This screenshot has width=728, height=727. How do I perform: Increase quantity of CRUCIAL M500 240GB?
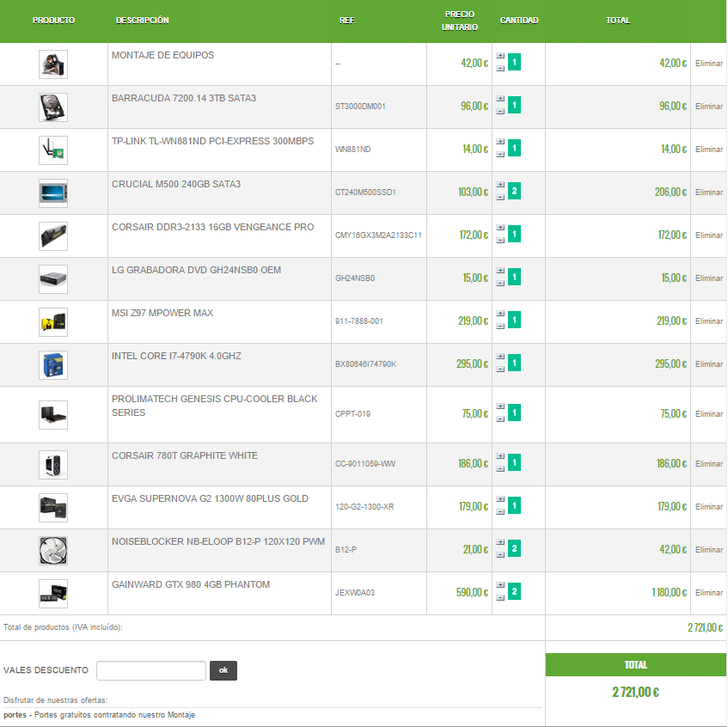tap(500, 185)
